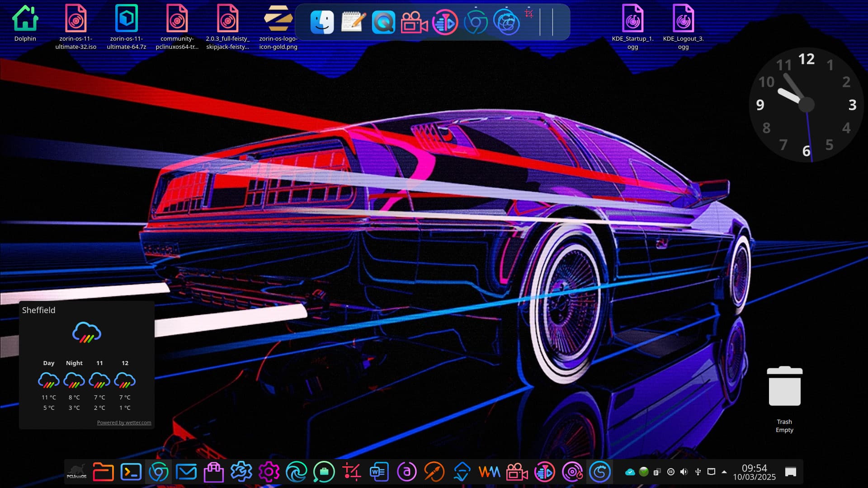868x488 pixels.
Task: Open the cloud sync tray icon
Action: pos(630,472)
